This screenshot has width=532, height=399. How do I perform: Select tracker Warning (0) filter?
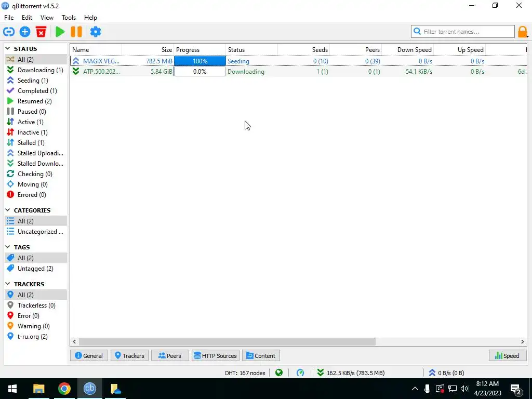tap(36, 326)
